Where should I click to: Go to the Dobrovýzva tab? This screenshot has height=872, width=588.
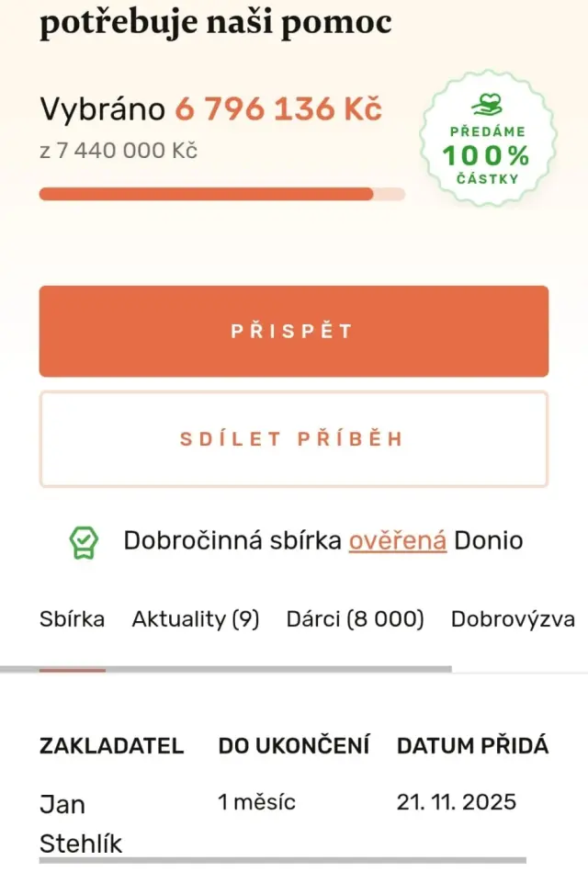[513, 619]
